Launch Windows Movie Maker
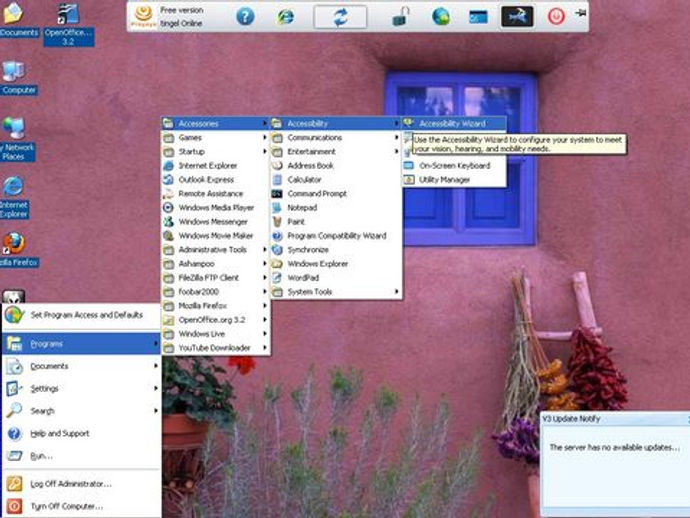690x518 pixels. point(215,236)
